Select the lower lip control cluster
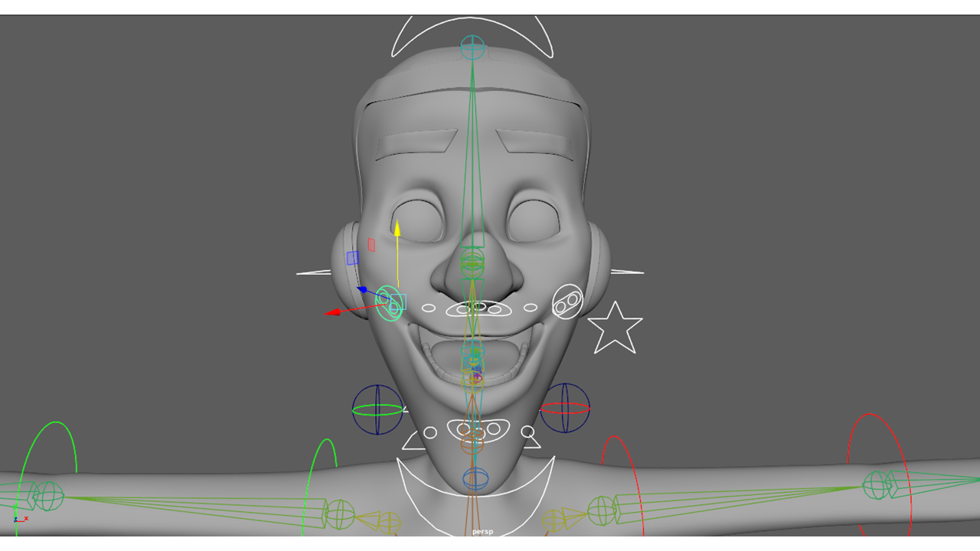Image resolution: width=980 pixels, height=551 pixels. tap(479, 429)
